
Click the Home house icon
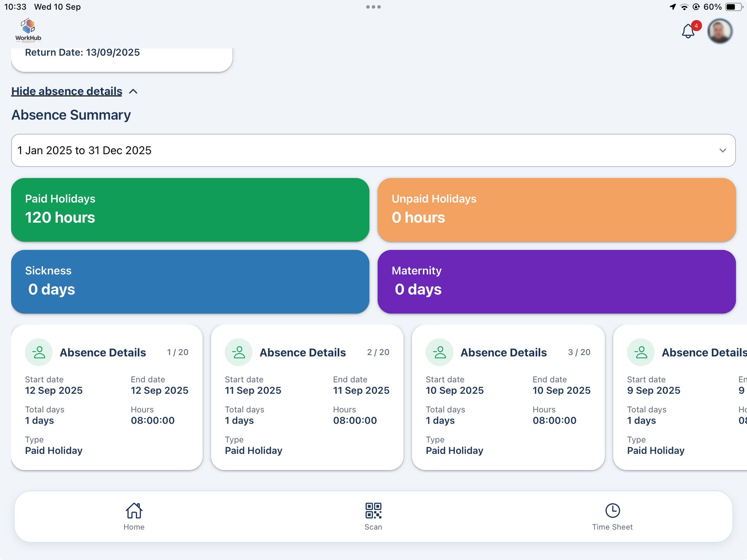[134, 510]
